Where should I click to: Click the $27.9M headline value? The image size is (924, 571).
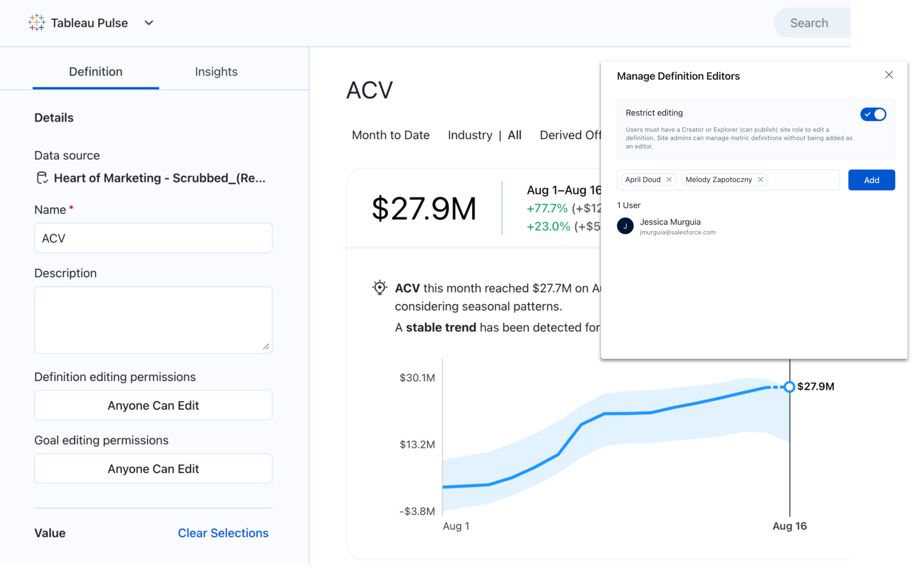click(x=424, y=209)
